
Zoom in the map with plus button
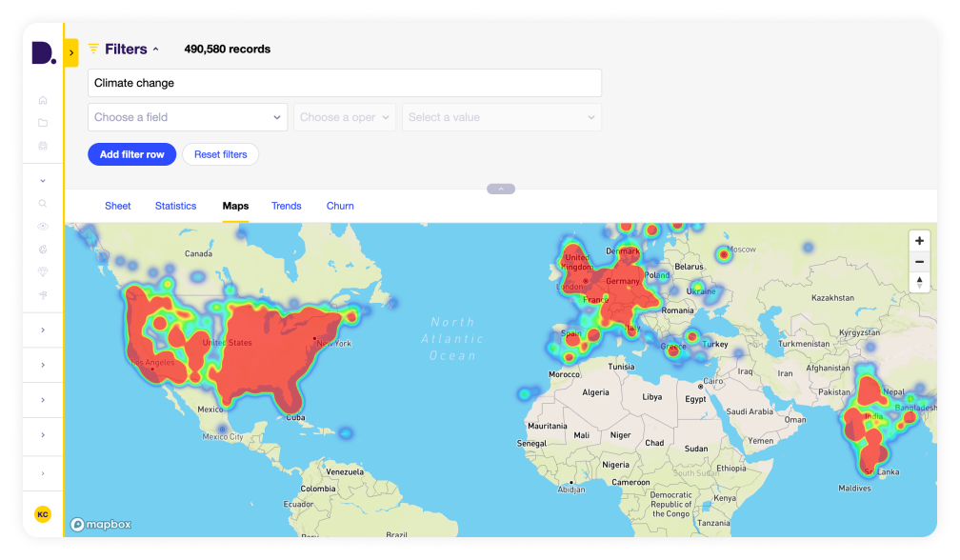coord(919,241)
